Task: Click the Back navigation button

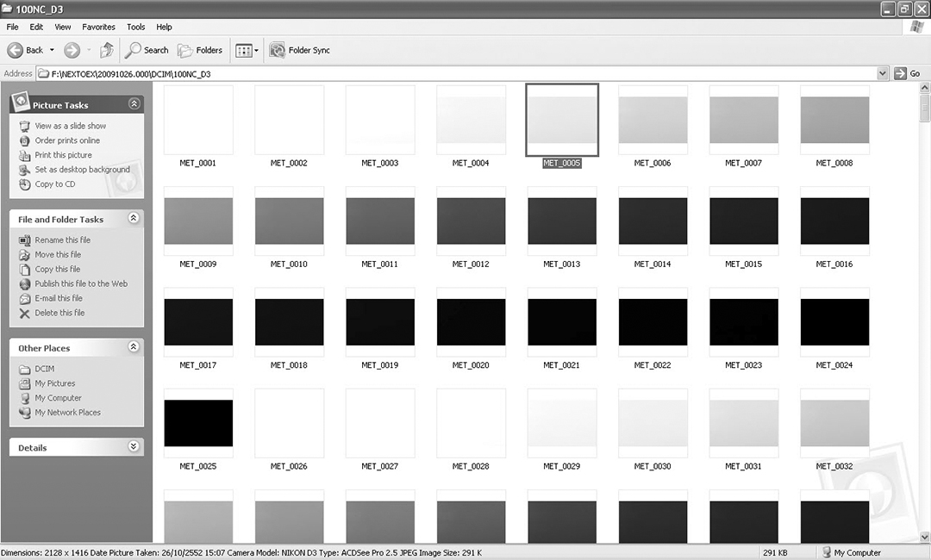Action: click(26, 50)
